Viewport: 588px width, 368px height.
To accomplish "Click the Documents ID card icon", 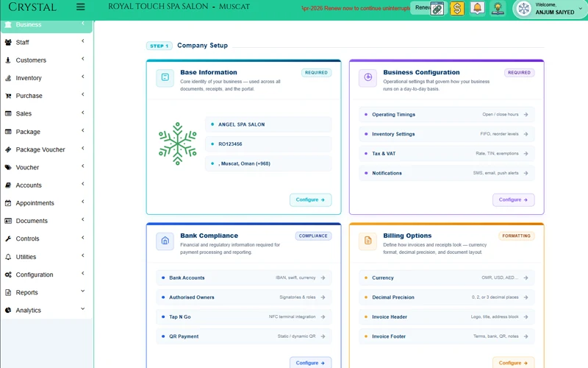I will tap(8, 221).
